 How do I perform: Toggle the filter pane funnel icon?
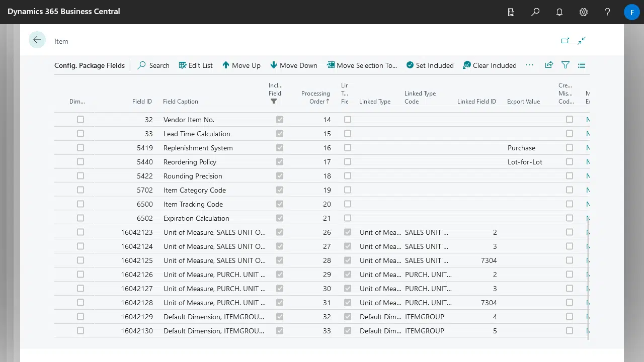(x=566, y=65)
